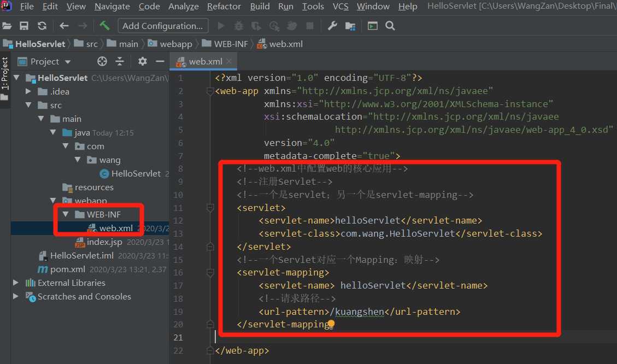
Task: Click the Run play icon
Action: (221, 26)
